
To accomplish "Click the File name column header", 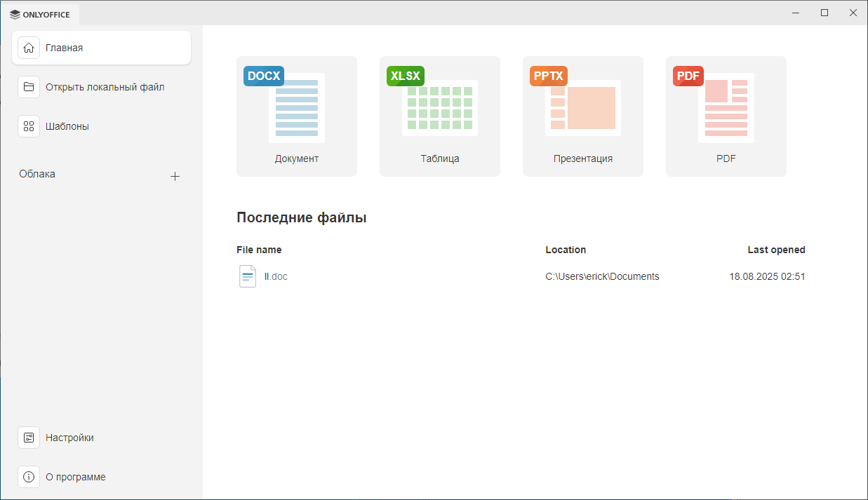I will (259, 250).
